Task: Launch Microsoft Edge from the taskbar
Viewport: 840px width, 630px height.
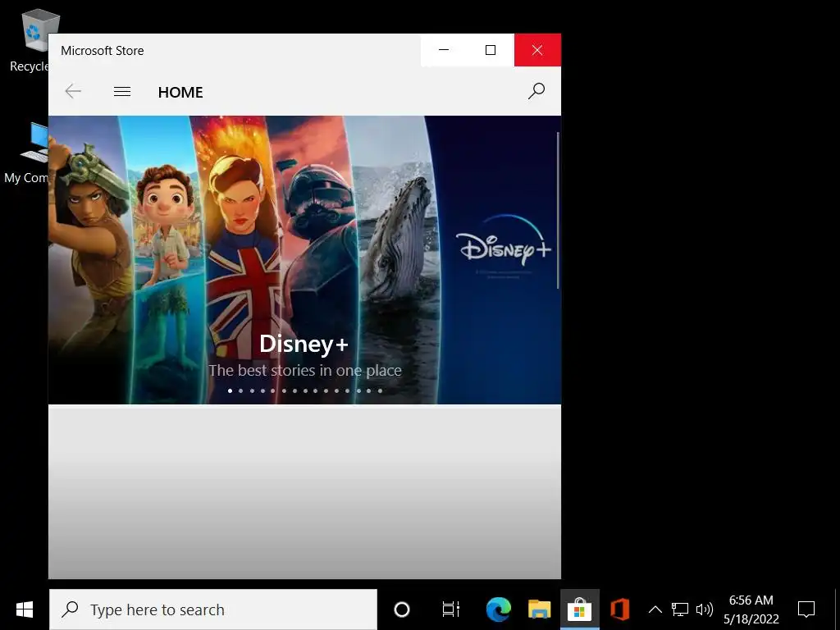Action: tap(498, 609)
